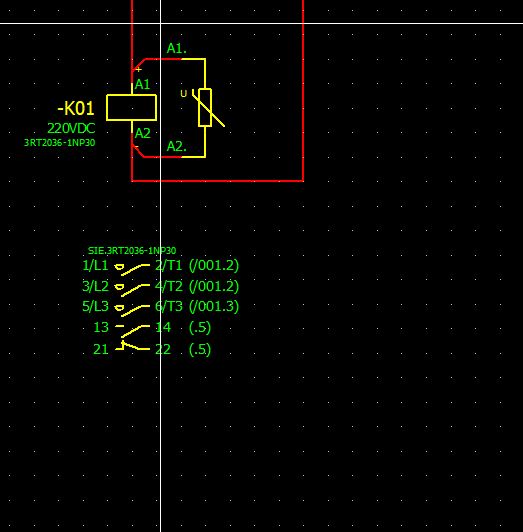Click the 3/L2 main contact symbol
The height and width of the screenshot is (532, 523).
tap(132, 289)
